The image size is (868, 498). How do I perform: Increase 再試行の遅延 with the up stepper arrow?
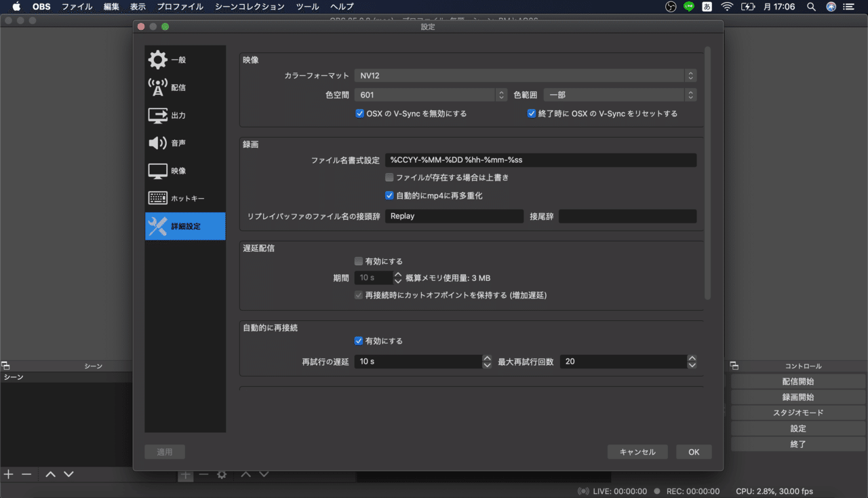(487, 358)
